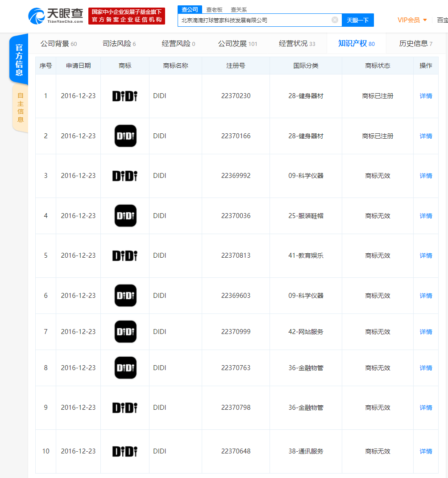
Task: Select 商标无效 status in row 10
Action: pyautogui.click(x=377, y=451)
